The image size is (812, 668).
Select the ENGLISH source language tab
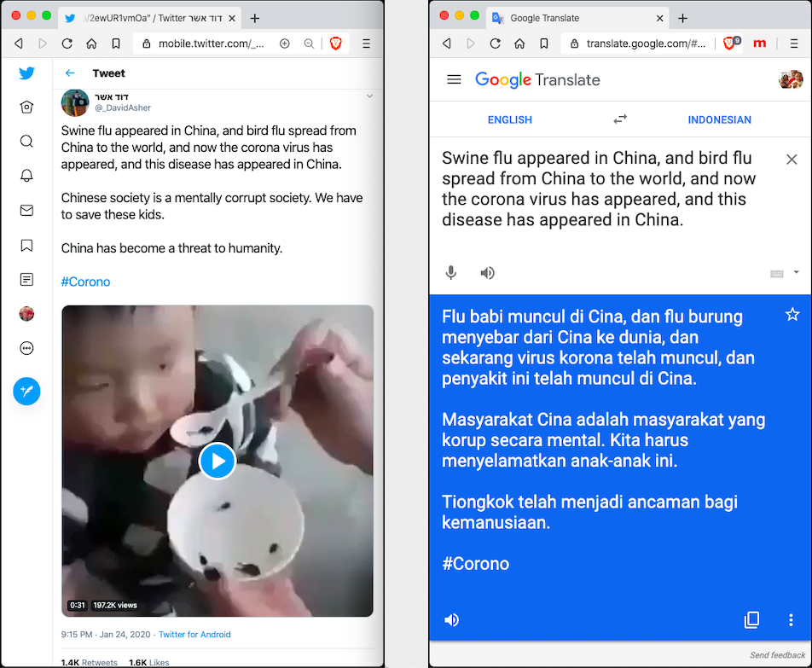[x=509, y=119]
